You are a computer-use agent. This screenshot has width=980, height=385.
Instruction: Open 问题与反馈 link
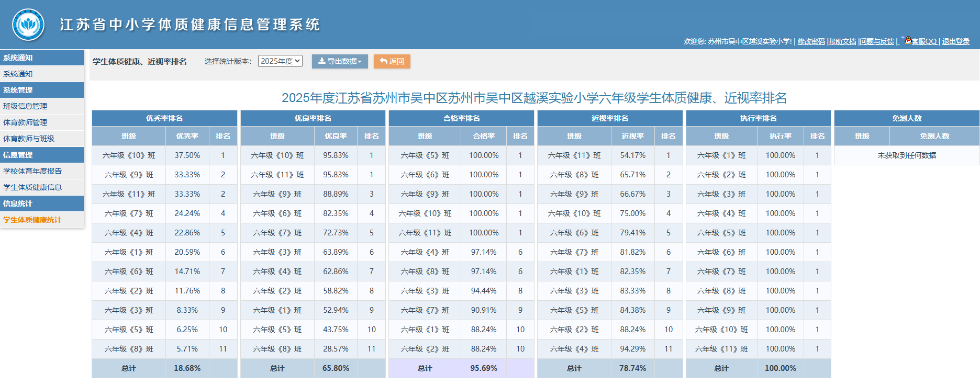click(x=877, y=41)
